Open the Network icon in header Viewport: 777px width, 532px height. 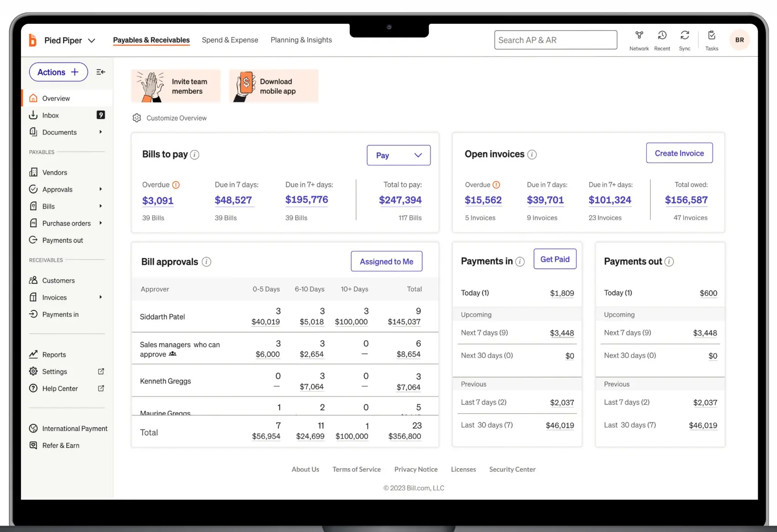coord(639,35)
